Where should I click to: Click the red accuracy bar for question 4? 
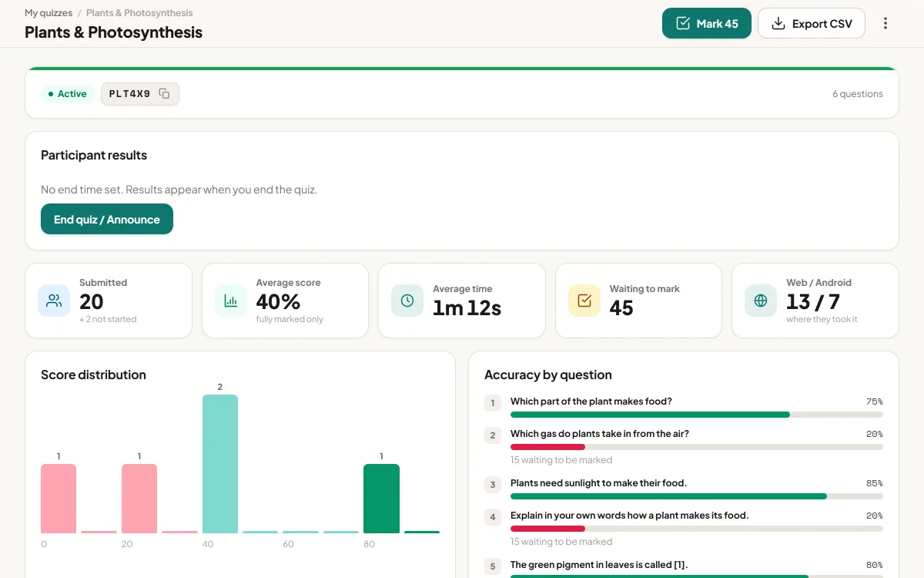[x=547, y=529]
